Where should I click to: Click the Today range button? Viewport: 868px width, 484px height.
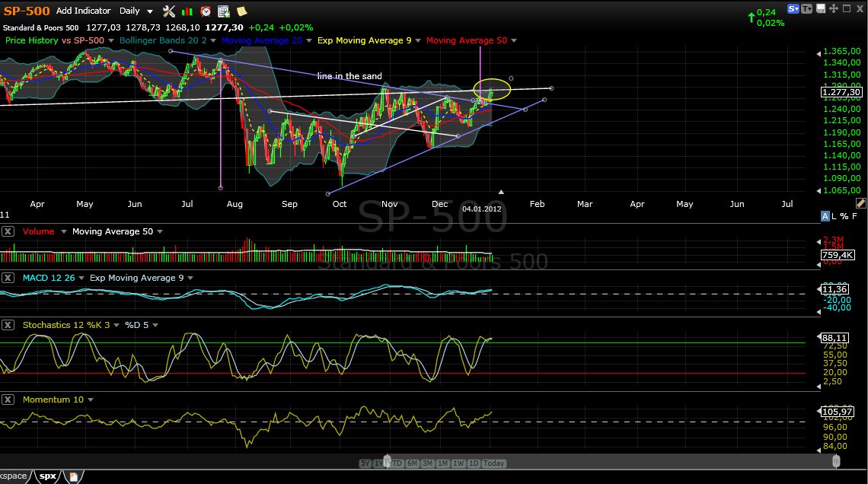tap(493, 463)
